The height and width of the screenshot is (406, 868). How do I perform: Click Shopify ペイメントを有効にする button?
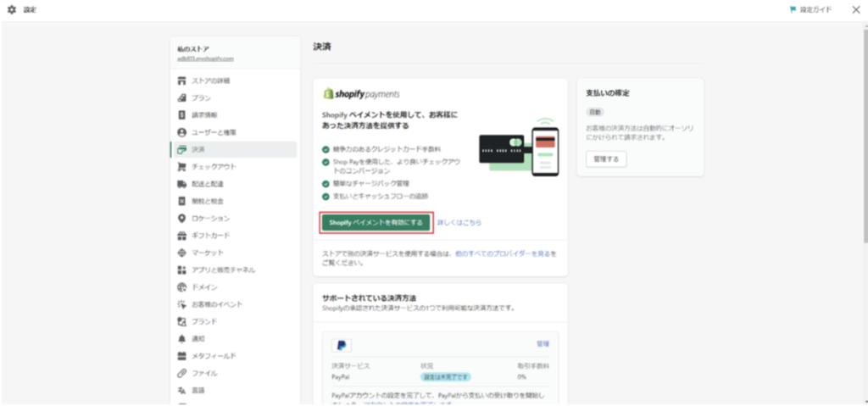point(376,222)
